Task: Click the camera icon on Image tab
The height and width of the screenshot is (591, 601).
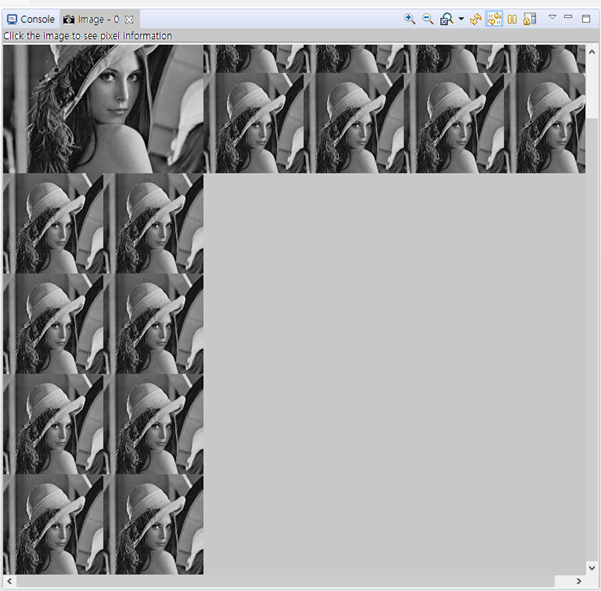Action: coord(69,19)
